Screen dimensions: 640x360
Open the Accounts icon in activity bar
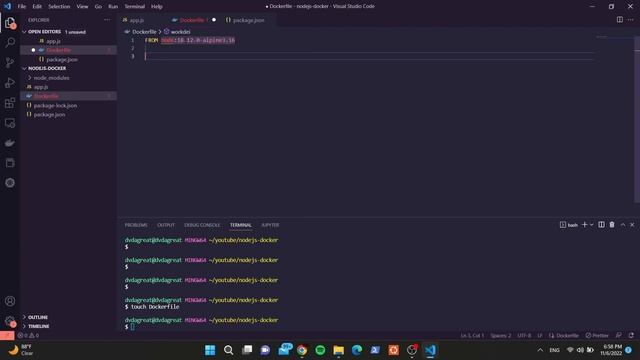[10, 301]
